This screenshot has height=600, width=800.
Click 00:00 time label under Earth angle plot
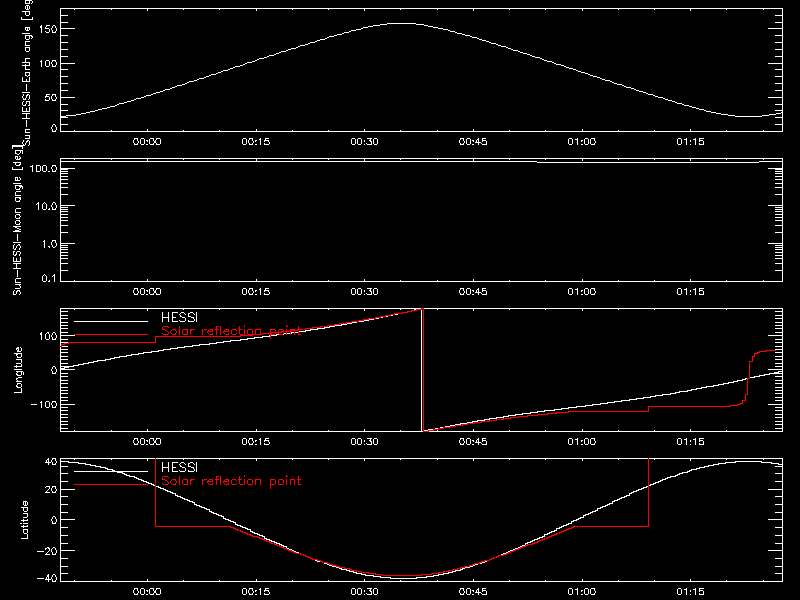pos(147,141)
